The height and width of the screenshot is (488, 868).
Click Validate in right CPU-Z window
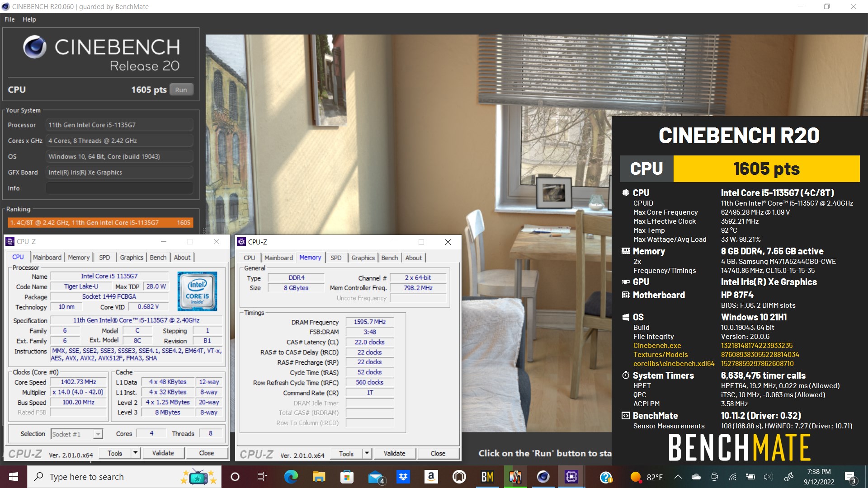(x=394, y=453)
